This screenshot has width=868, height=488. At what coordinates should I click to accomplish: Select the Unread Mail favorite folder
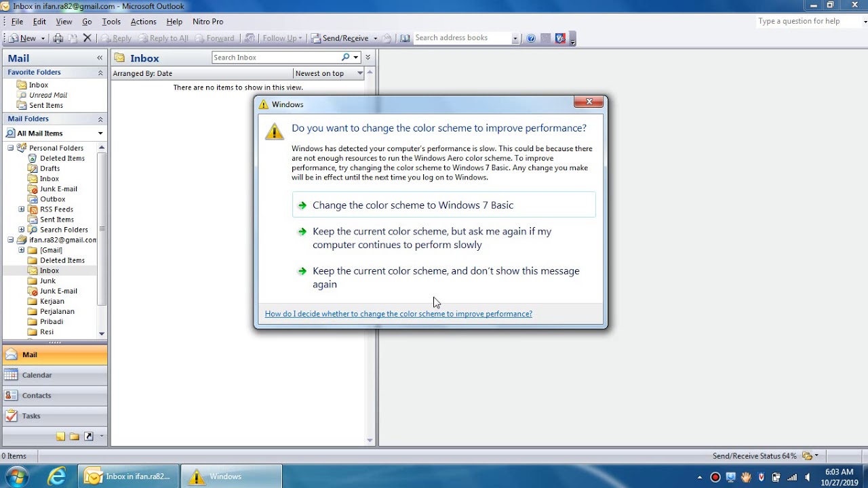48,96
